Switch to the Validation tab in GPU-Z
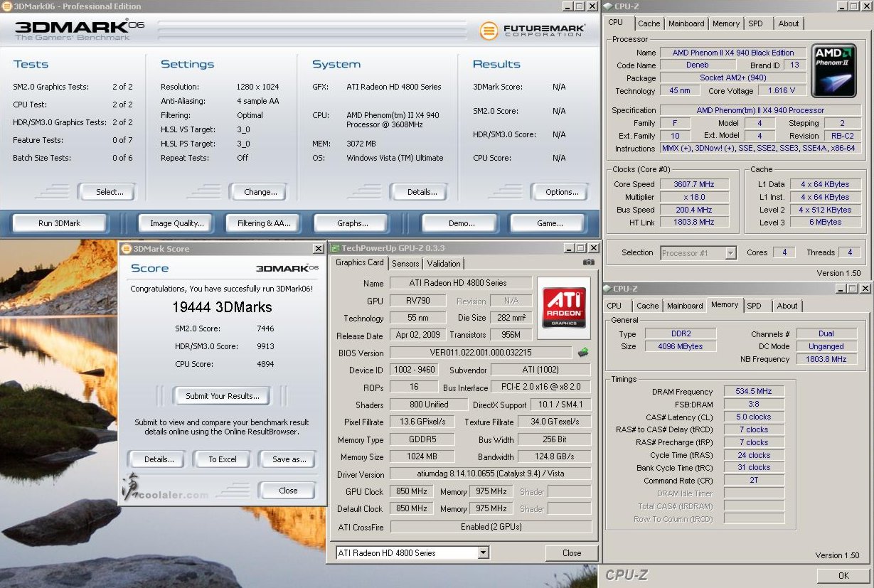The width and height of the screenshot is (874, 588). point(444,264)
